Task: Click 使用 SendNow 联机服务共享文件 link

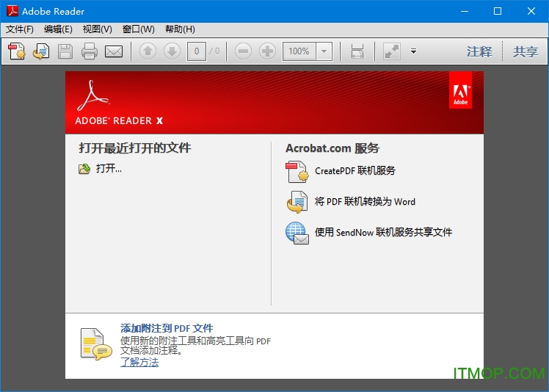Action: coord(383,232)
